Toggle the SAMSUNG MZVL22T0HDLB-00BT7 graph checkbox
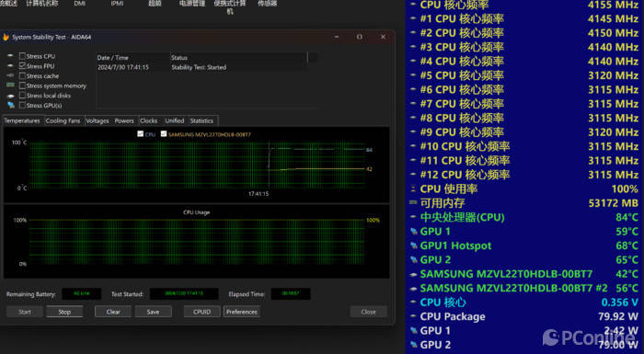This screenshot has width=644, height=354. [164, 134]
